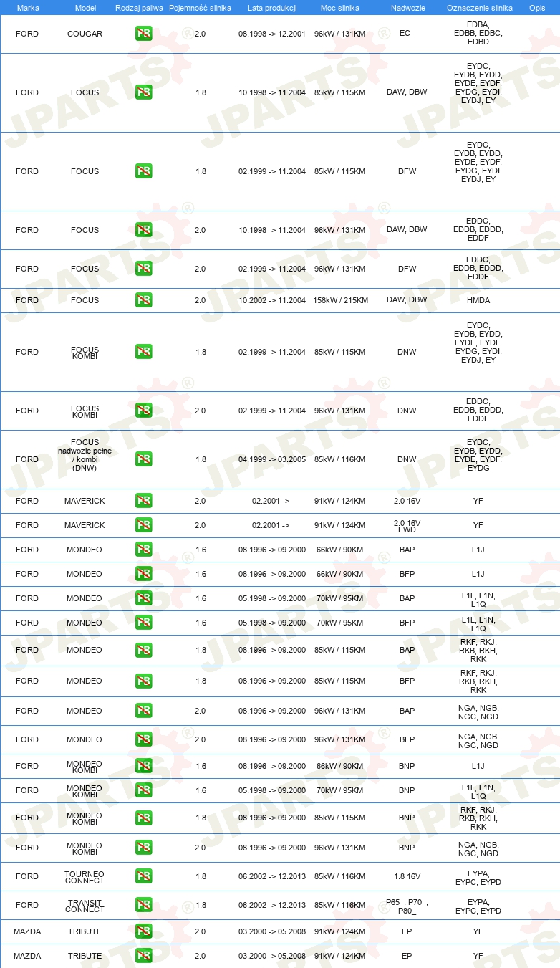Click fuel icon in TRANSIT CONNECT row
The width and height of the screenshot is (560, 968).
[144, 905]
